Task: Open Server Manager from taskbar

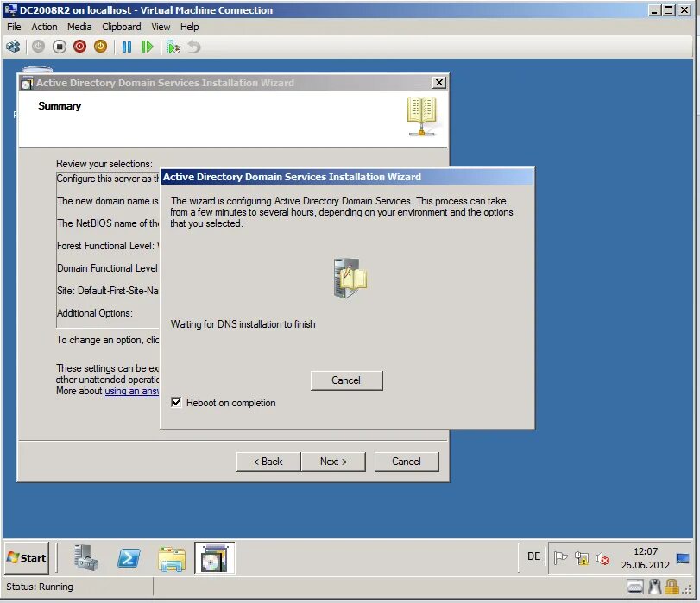Action: 85,558
